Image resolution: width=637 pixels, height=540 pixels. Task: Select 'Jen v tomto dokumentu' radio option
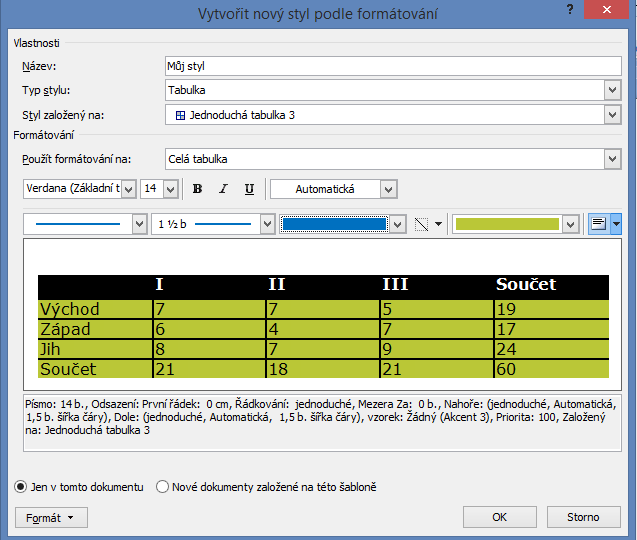(21, 487)
